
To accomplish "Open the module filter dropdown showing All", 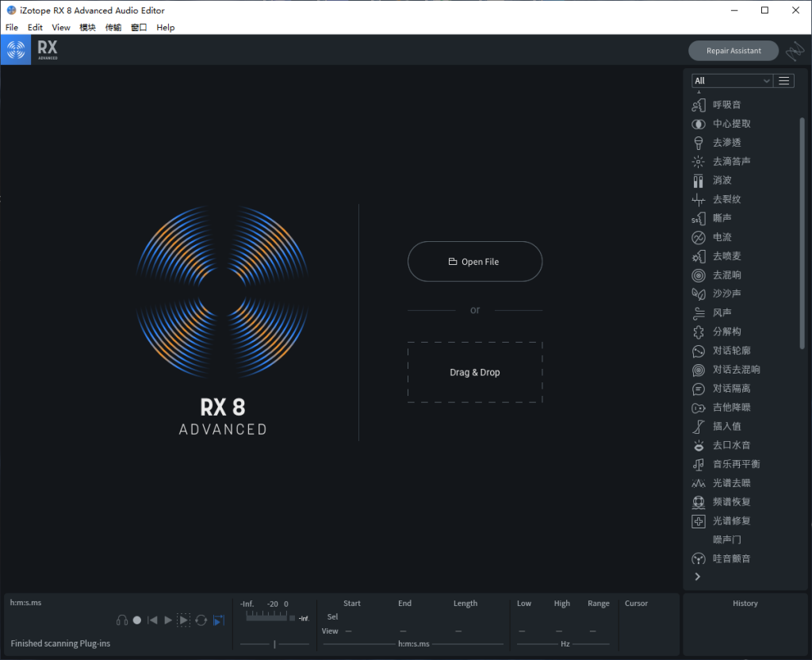I will [x=732, y=81].
